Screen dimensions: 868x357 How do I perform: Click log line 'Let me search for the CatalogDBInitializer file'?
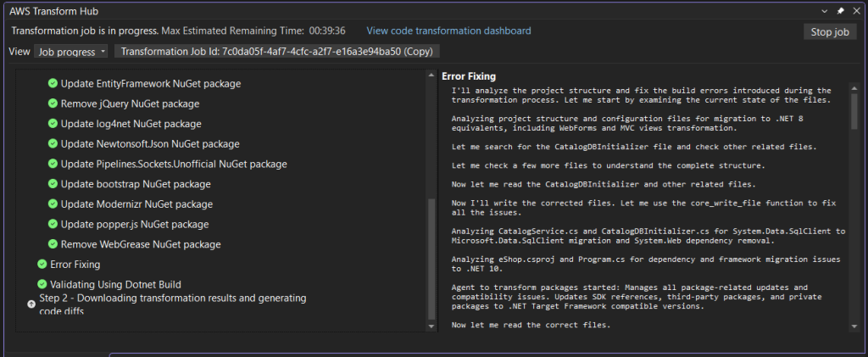coord(634,147)
